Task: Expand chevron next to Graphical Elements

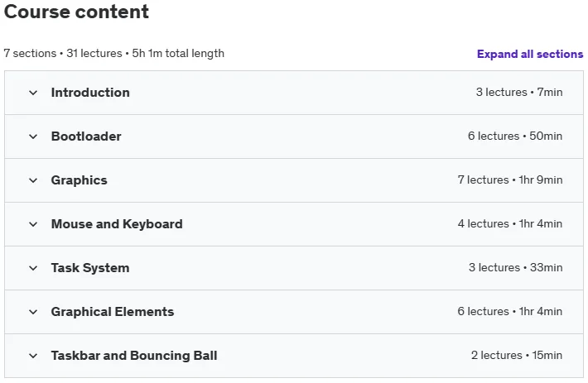Action: pos(33,312)
